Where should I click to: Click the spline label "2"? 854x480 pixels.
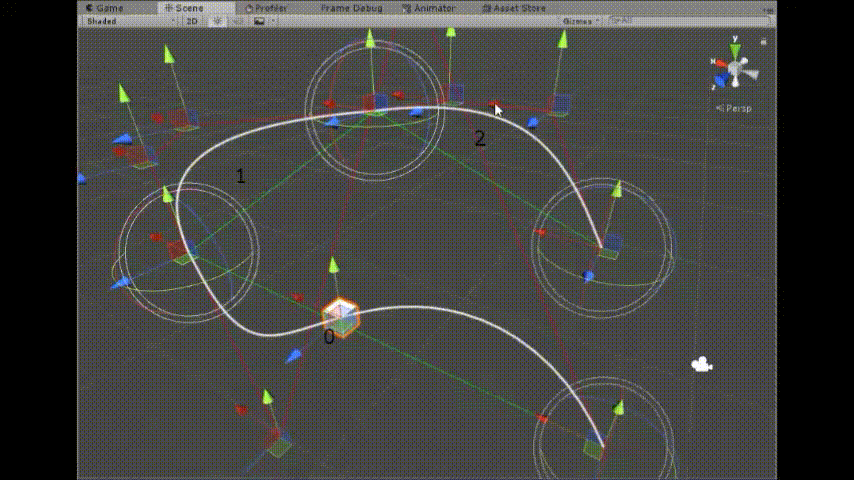point(479,138)
